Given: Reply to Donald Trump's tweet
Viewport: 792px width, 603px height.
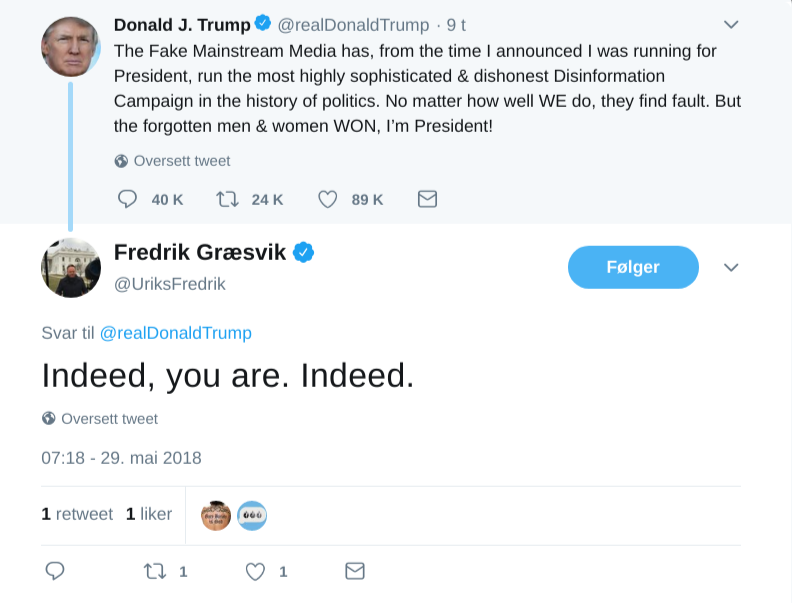Looking at the screenshot, I should tap(127, 199).
